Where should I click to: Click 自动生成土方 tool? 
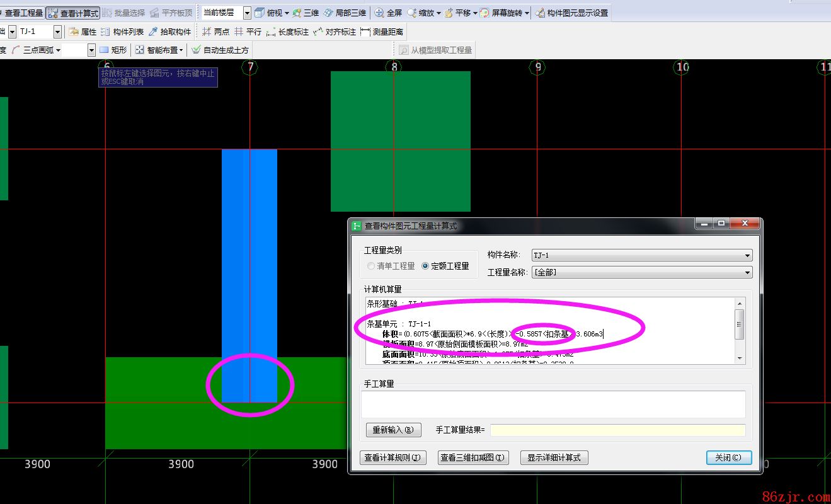point(220,50)
